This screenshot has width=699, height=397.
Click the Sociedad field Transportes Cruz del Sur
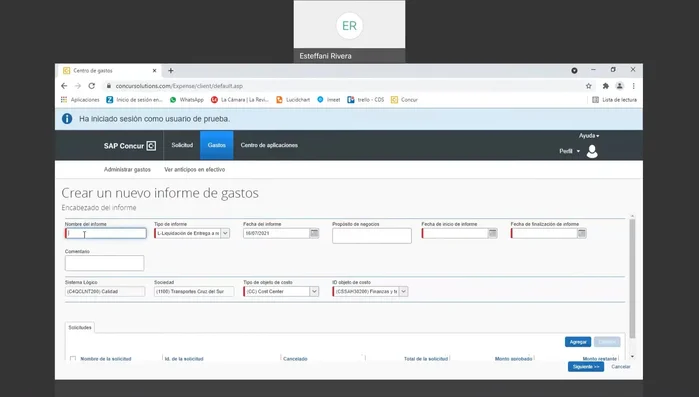pyautogui.click(x=194, y=291)
